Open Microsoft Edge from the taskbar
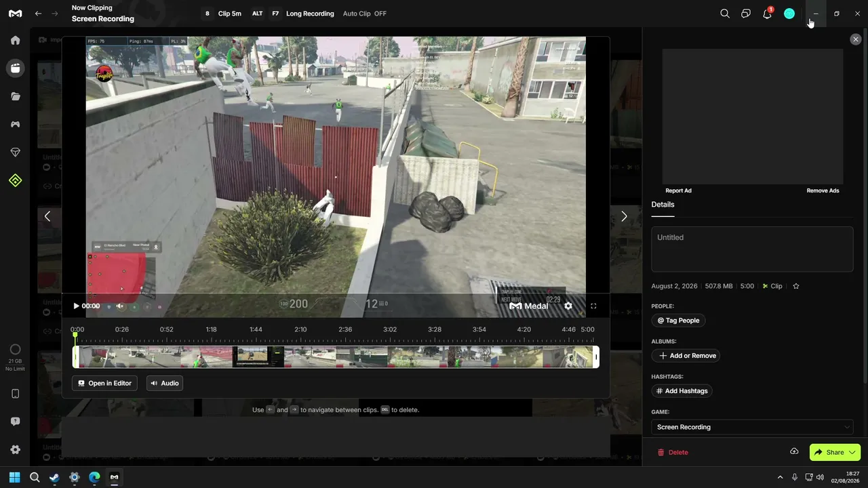Image resolution: width=868 pixels, height=488 pixels. tap(94, 477)
